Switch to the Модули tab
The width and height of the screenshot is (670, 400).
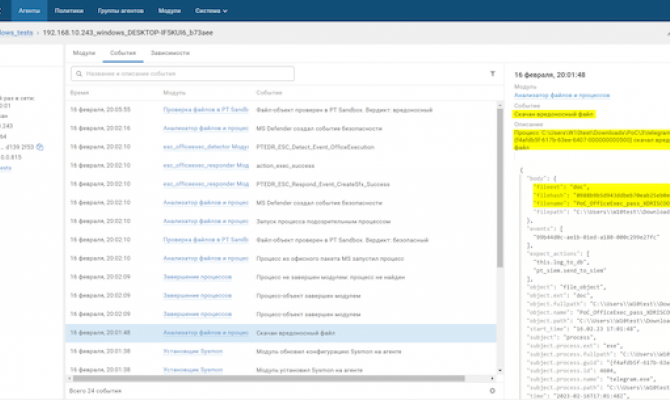pos(84,53)
